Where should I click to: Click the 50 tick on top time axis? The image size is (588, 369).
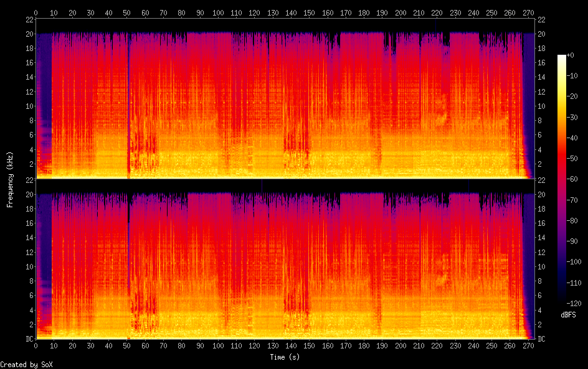(x=127, y=12)
